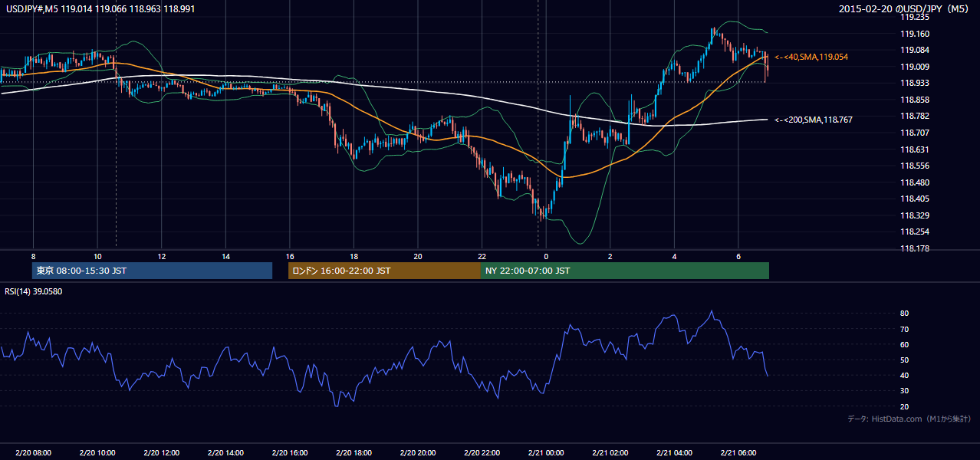
Task: Click hour tick 22 under price chart
Action: pos(482,256)
